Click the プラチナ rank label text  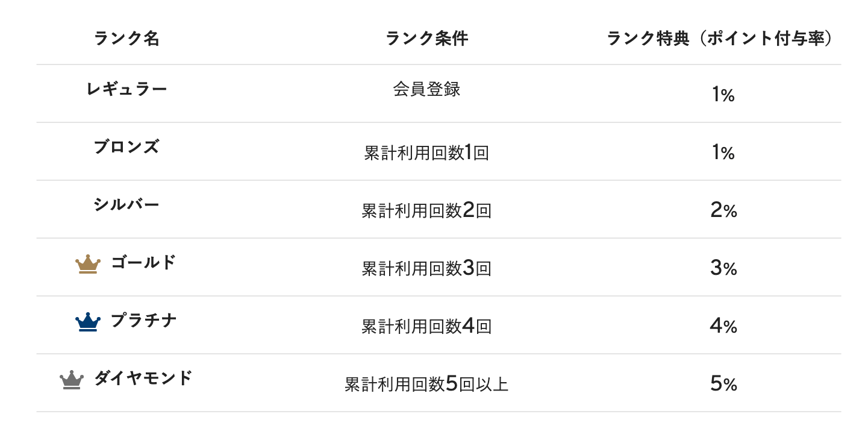pyautogui.click(x=143, y=321)
